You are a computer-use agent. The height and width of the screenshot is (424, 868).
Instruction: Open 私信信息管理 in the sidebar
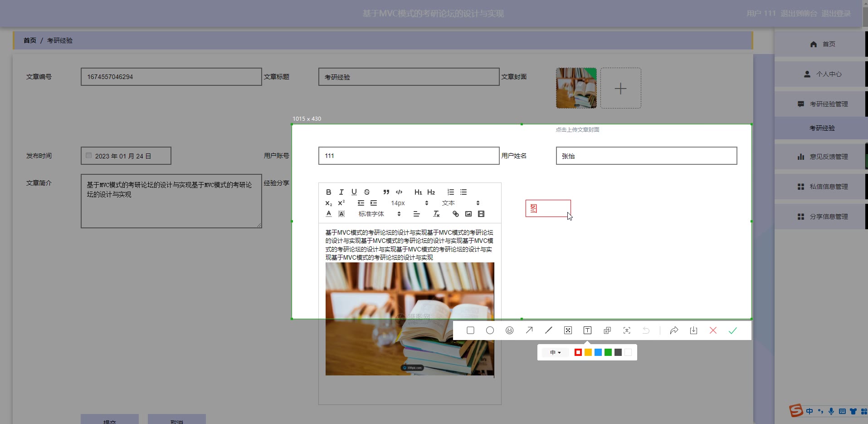click(821, 187)
